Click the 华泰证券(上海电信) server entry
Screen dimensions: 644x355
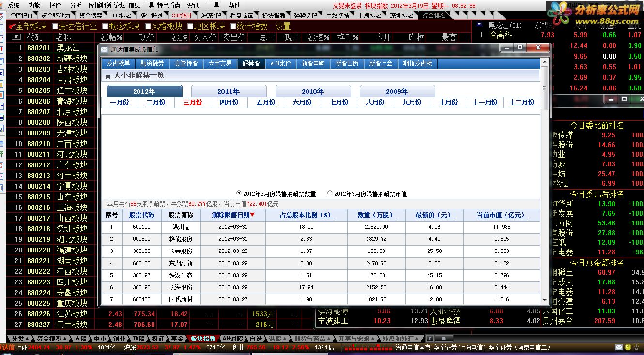click(460, 348)
